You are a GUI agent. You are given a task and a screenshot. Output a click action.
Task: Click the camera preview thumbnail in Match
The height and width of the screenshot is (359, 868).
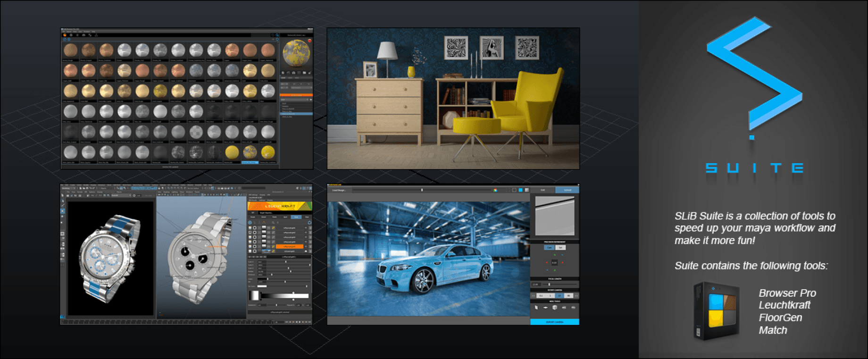555,216
